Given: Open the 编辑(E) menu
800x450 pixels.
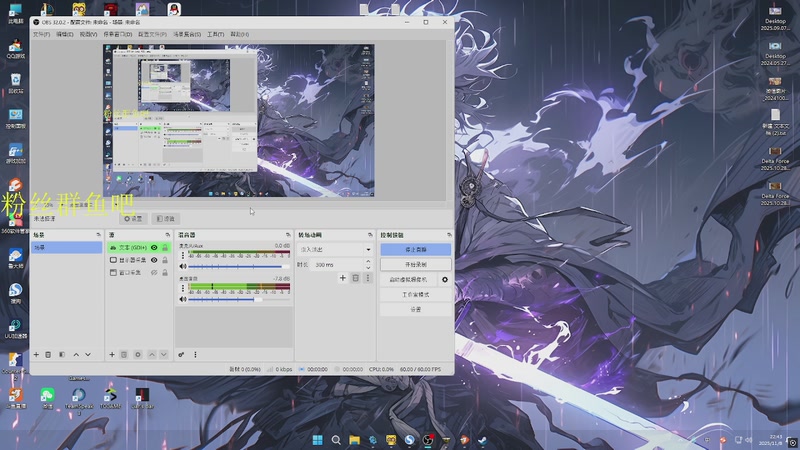Looking at the screenshot, I should point(65,34).
